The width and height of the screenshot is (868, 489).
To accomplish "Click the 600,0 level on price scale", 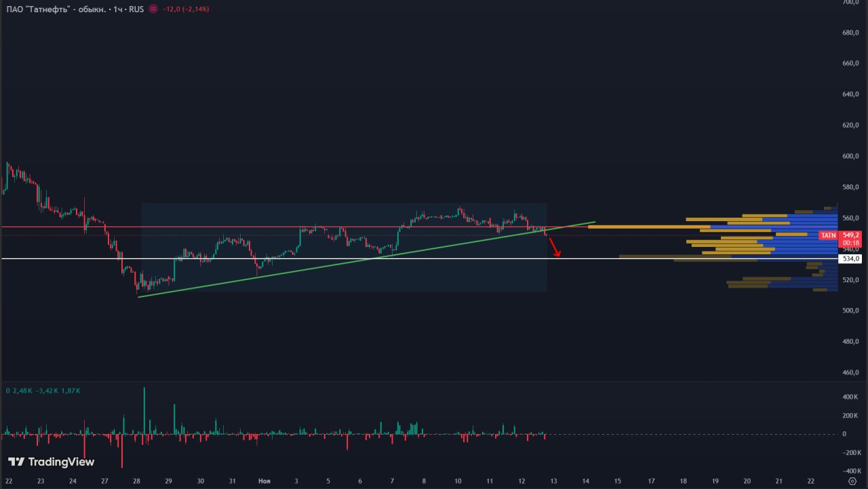I will 850,156.
